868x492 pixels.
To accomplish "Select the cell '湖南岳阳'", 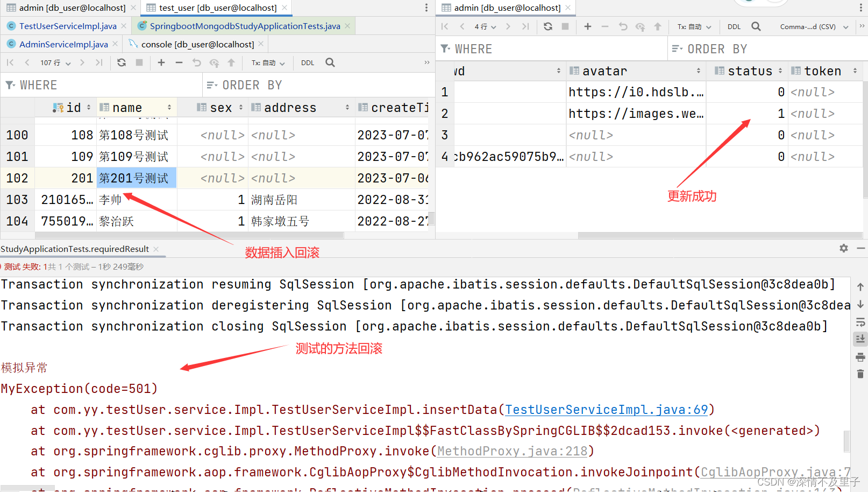I will coord(301,200).
